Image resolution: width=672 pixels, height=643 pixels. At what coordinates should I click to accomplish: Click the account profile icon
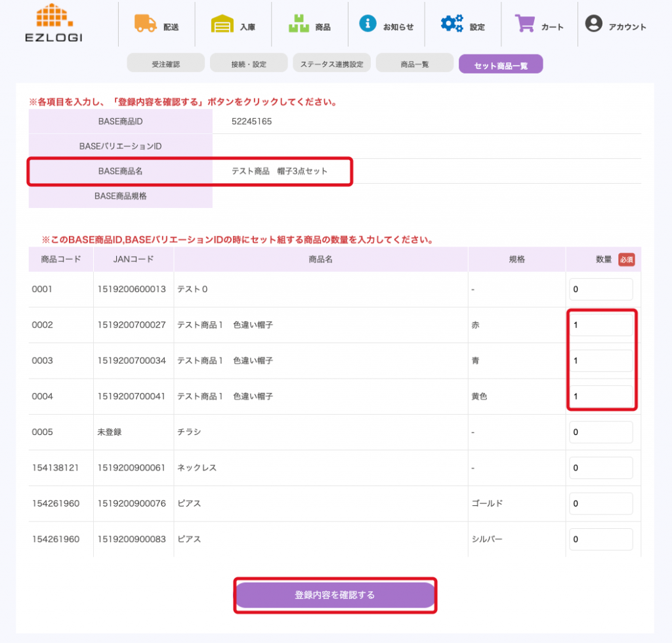[593, 24]
